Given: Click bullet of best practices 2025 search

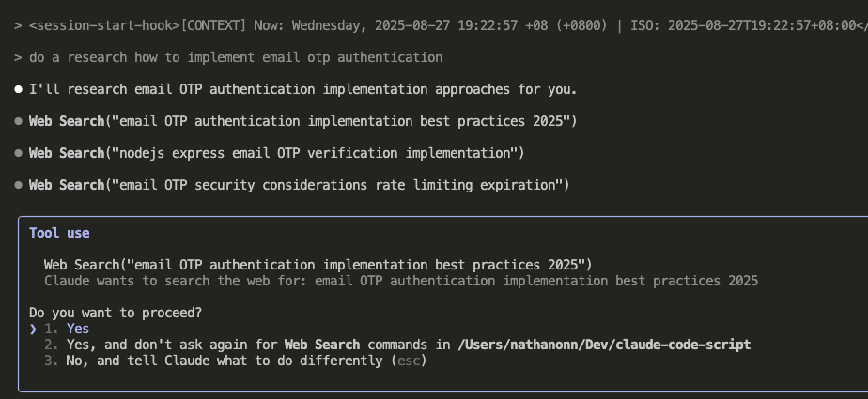Looking at the screenshot, I should [18, 121].
